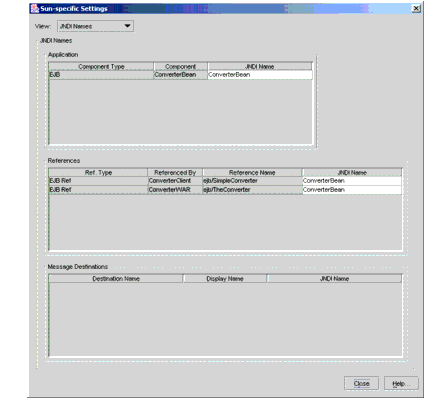Image resolution: width=424 pixels, height=398 pixels.
Task: Click the Reference Name column header
Action: (252, 172)
